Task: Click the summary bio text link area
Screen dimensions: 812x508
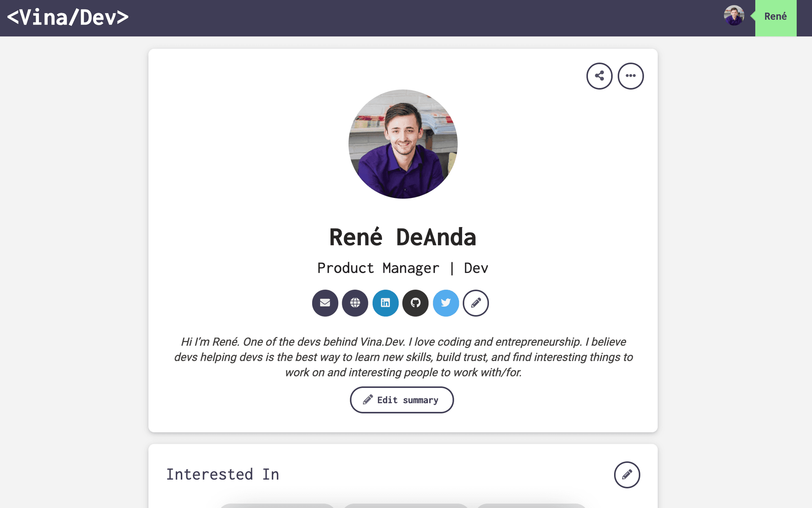Action: click(402, 357)
